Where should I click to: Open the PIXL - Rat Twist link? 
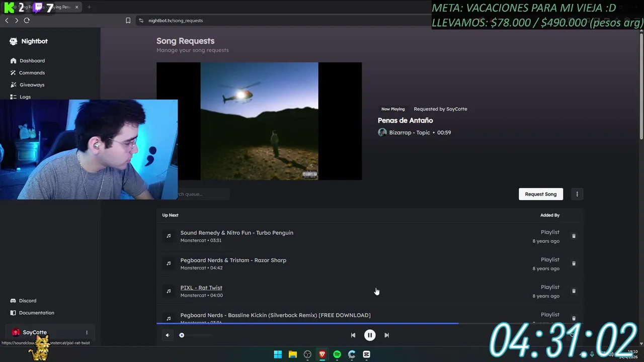201,288
